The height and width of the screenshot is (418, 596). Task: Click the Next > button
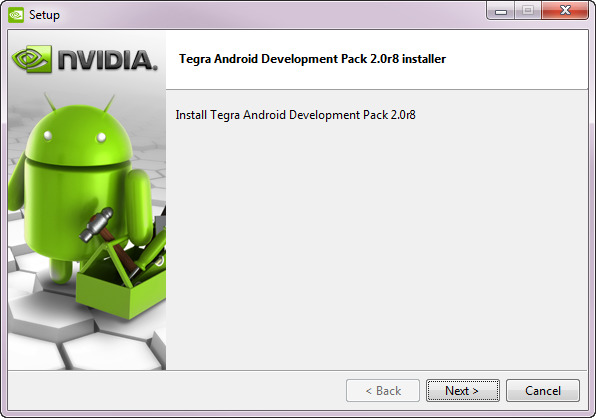click(x=463, y=390)
